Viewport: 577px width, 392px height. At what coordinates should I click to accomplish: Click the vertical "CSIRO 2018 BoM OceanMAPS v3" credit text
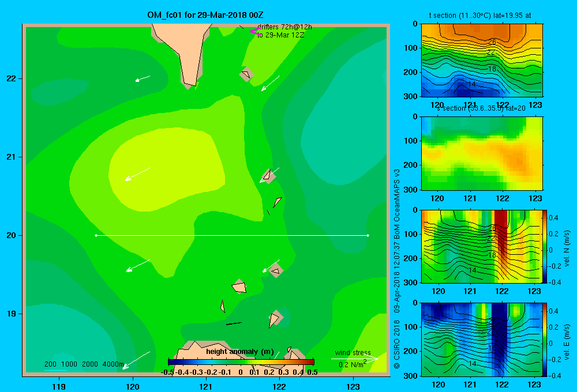click(x=397, y=269)
